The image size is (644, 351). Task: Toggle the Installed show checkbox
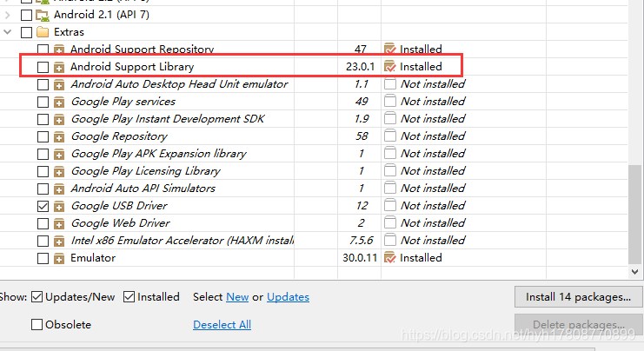[x=129, y=297]
